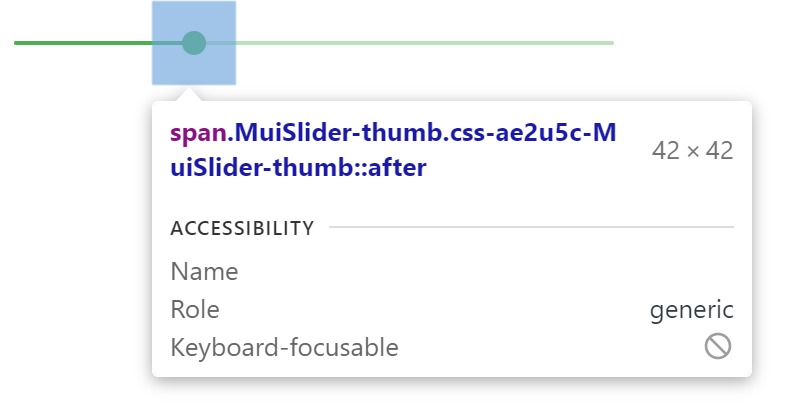
Task: Click the green slider thumb
Action: click(194, 43)
